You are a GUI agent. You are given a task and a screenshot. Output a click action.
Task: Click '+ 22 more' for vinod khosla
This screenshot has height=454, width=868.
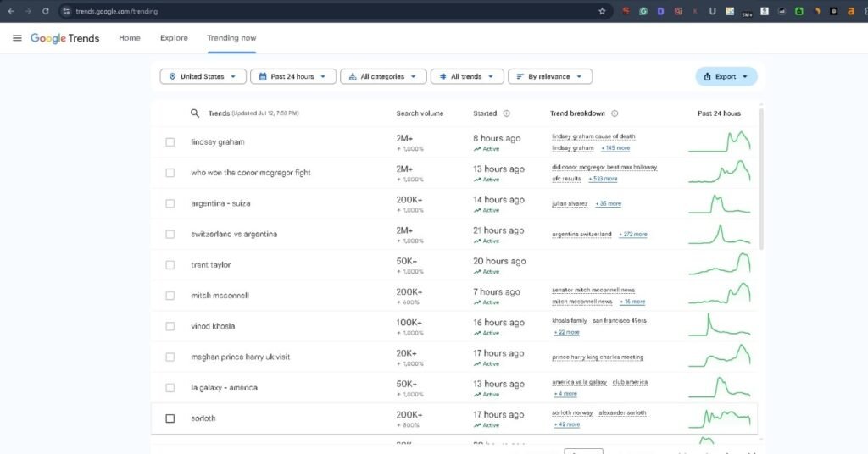(x=567, y=332)
